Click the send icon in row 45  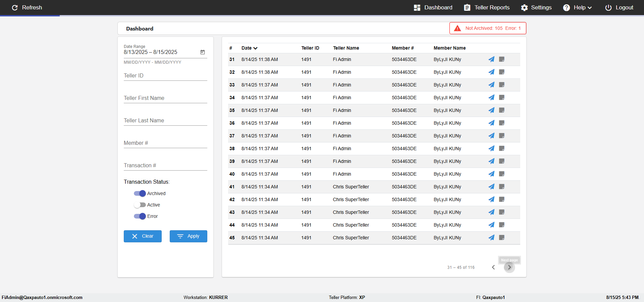click(x=491, y=238)
